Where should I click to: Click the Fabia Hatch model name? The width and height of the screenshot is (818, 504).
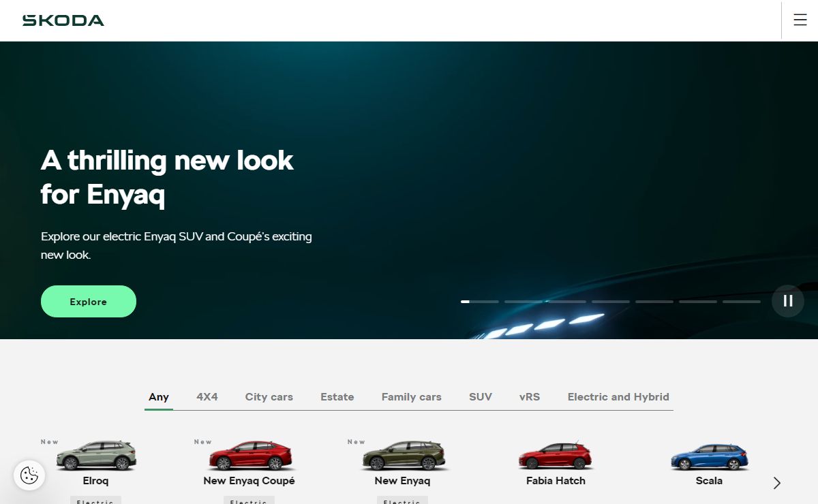(556, 481)
